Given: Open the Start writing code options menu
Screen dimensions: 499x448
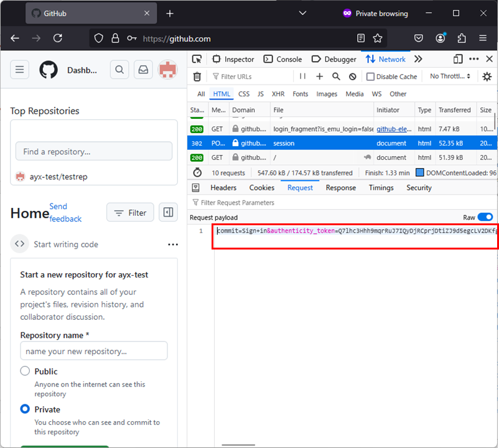Looking at the screenshot, I should 173,245.
